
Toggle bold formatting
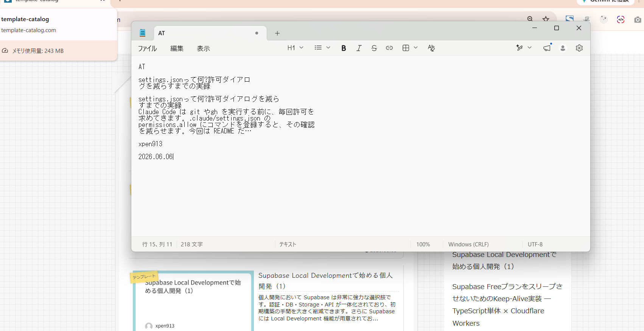click(344, 48)
